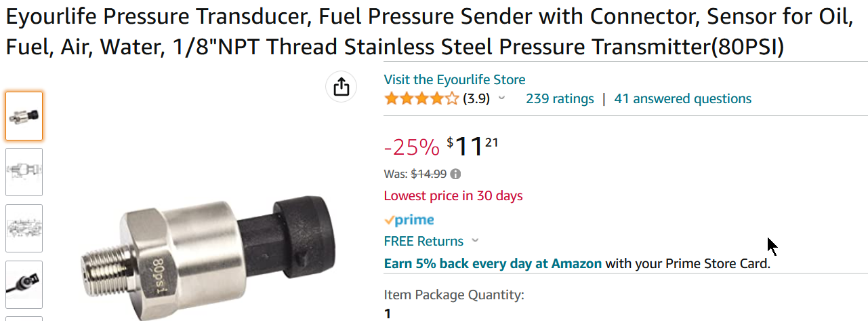Click the Lowest price in 30 days label
868x321 pixels.
point(453,196)
